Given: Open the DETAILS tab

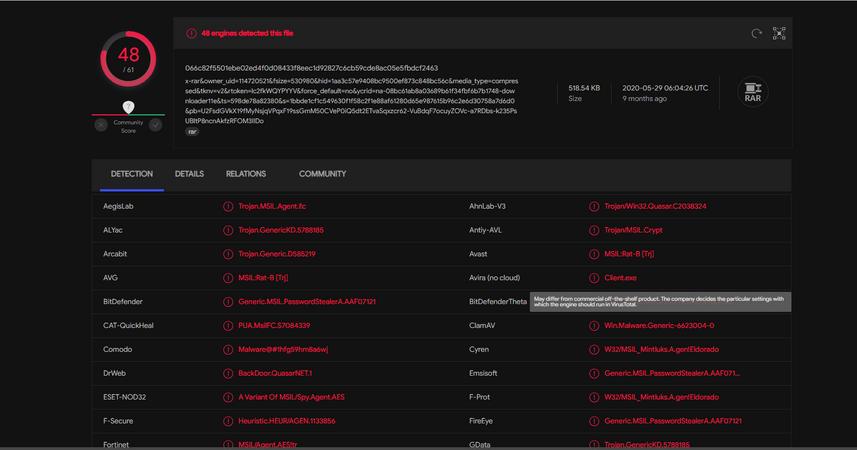Looking at the screenshot, I should (x=189, y=174).
